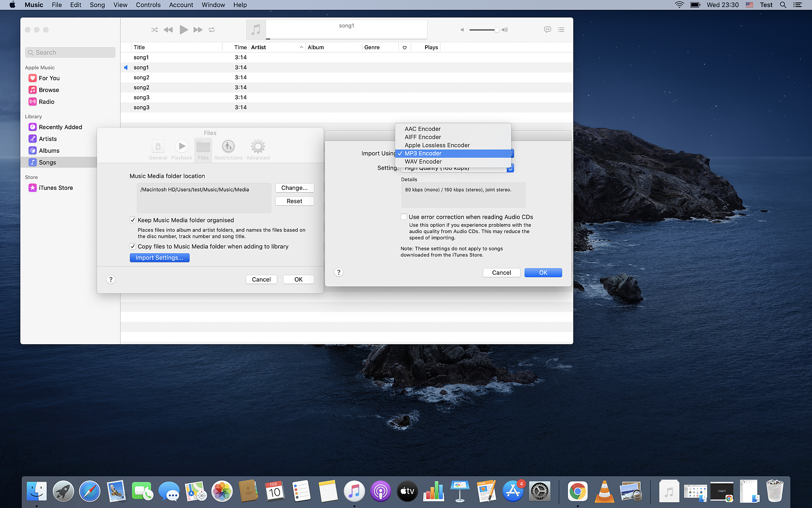Open the Playback preferences tab icon
Image resolution: width=812 pixels, height=508 pixels.
pyautogui.click(x=181, y=147)
